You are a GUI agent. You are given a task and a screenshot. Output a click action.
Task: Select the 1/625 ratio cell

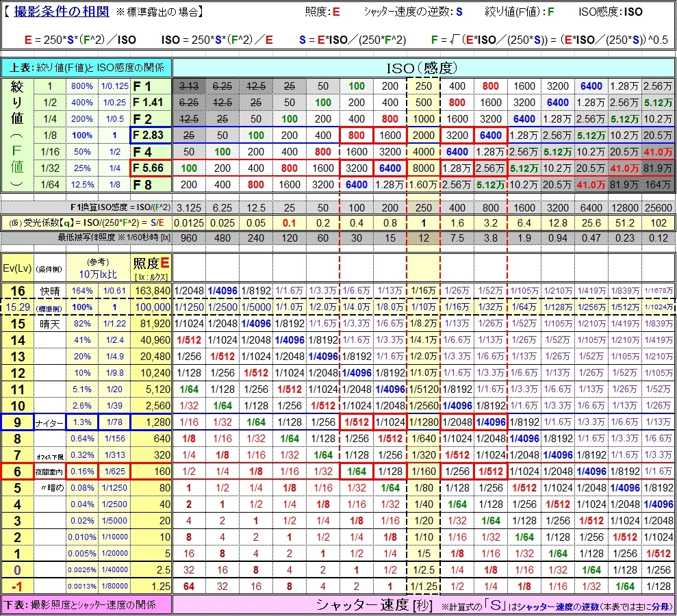pos(114,472)
